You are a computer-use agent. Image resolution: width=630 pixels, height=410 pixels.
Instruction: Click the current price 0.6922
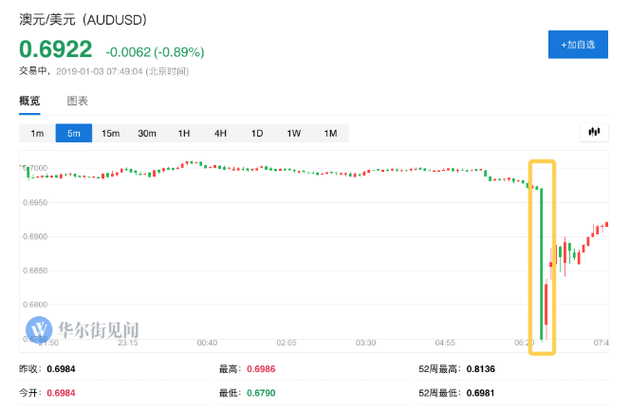point(56,48)
